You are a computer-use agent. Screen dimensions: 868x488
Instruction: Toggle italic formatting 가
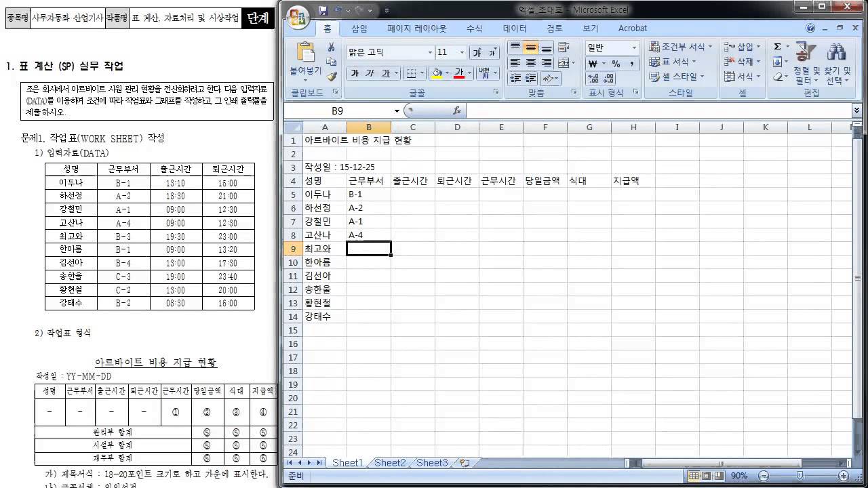pyautogui.click(x=370, y=73)
